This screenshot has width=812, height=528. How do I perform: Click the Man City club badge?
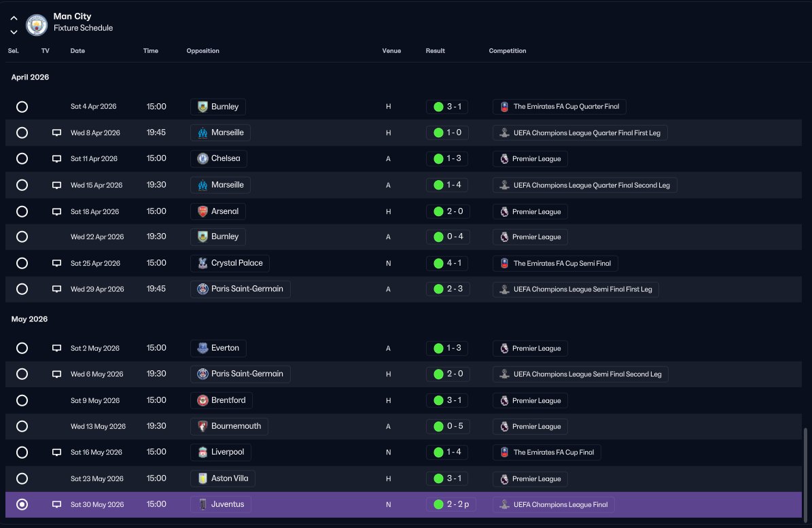coord(37,24)
